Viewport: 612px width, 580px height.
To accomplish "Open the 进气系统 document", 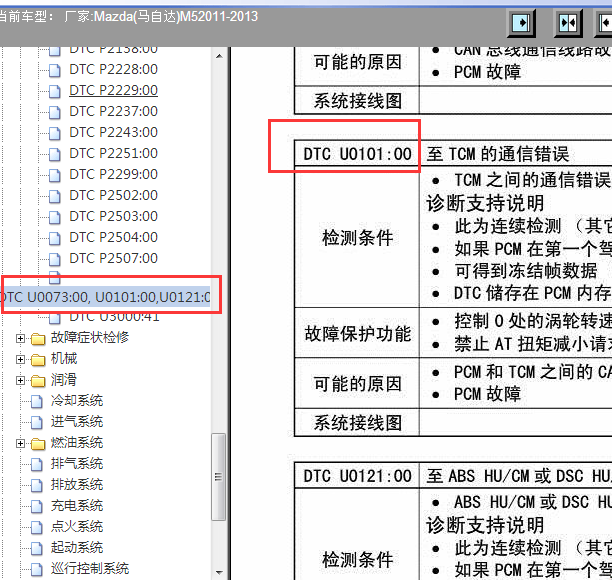I will (77, 422).
